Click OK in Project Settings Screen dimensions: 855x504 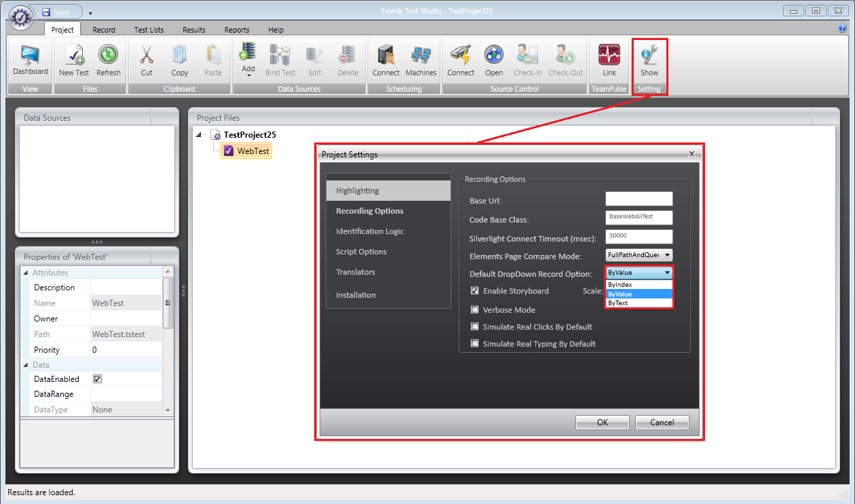coord(602,423)
